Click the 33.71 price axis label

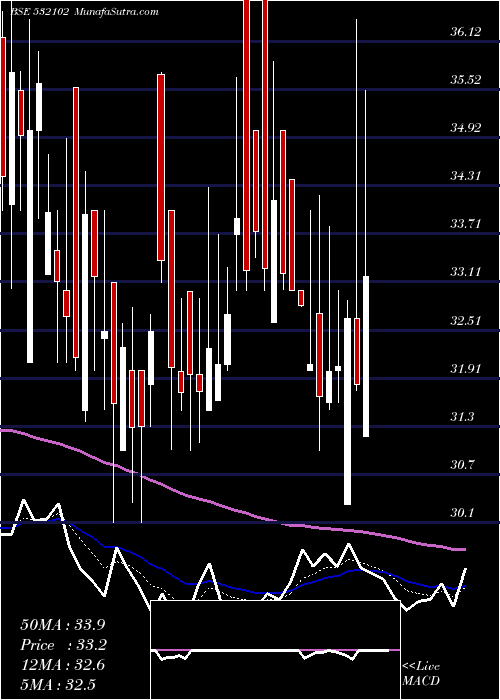point(466,224)
